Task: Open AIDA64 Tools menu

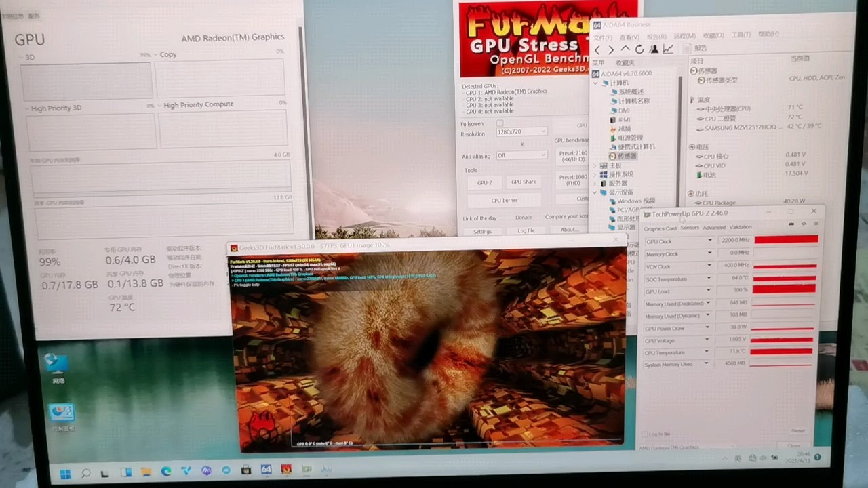Action: click(x=741, y=35)
